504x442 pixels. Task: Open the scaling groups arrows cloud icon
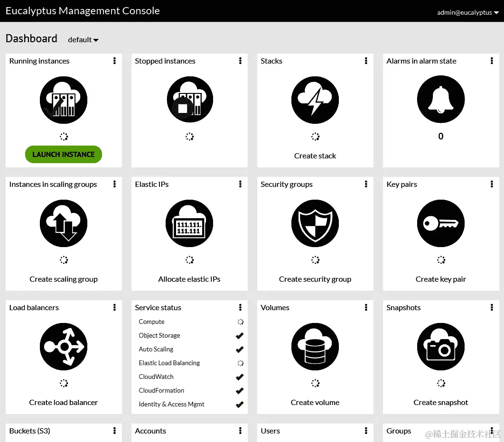(64, 223)
